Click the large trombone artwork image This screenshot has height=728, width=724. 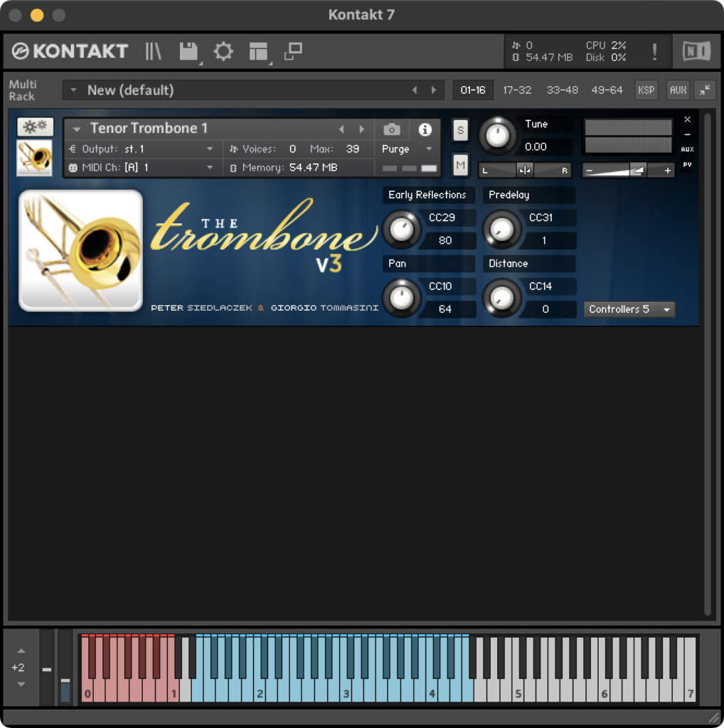[x=81, y=251]
